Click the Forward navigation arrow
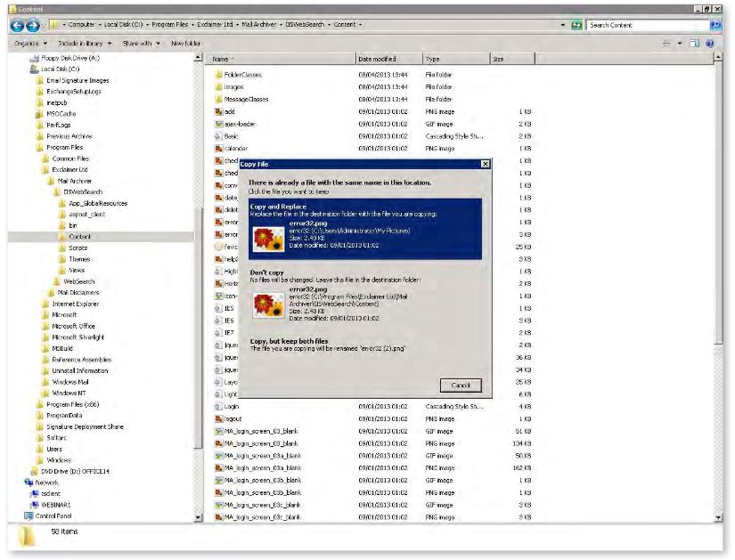Viewport: 735px width, 560px height. pyautogui.click(x=32, y=25)
